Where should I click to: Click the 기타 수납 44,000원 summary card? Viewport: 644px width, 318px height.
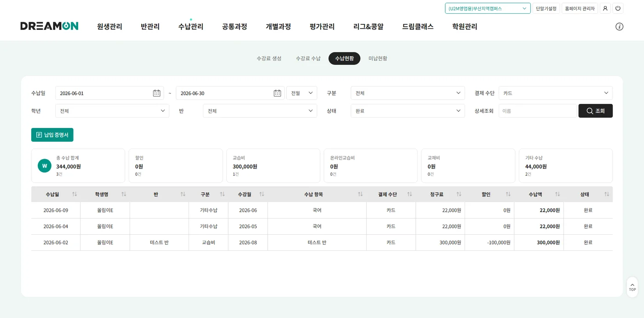tap(566, 166)
